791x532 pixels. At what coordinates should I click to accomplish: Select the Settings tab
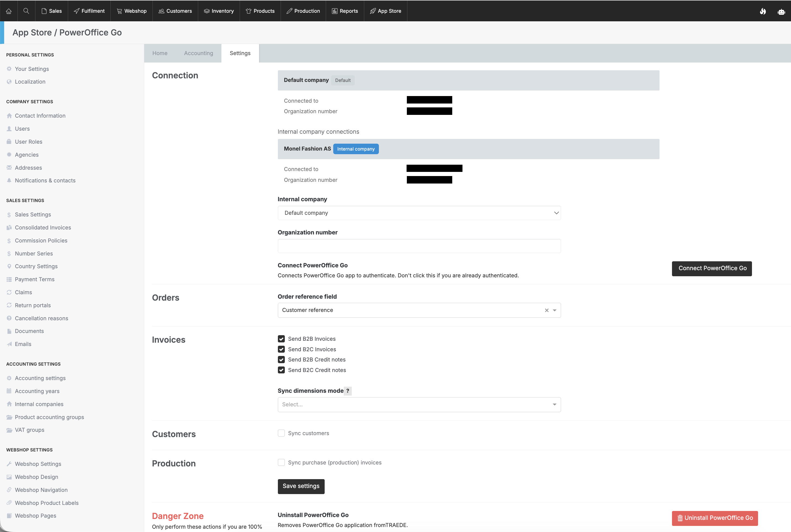pyautogui.click(x=240, y=53)
